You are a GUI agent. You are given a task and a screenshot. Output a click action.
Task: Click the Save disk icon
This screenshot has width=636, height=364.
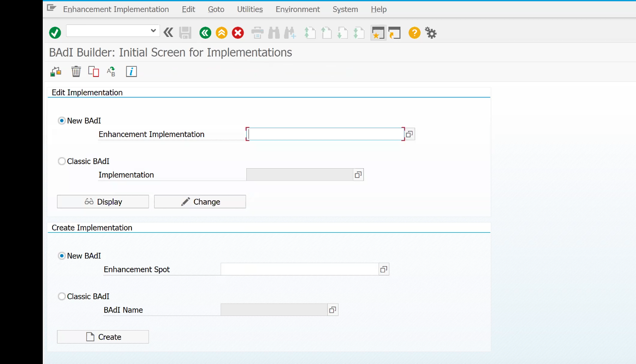click(185, 32)
